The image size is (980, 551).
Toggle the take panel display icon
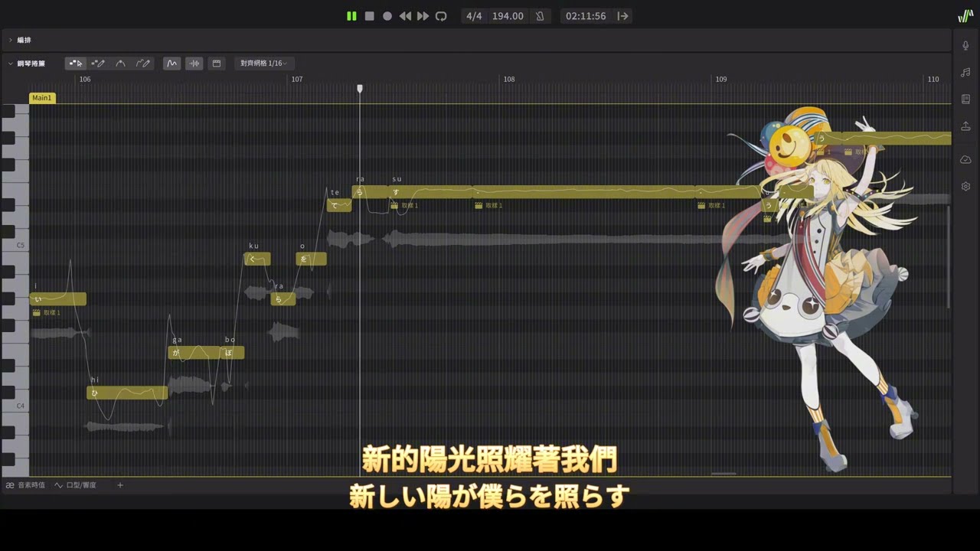coord(217,64)
